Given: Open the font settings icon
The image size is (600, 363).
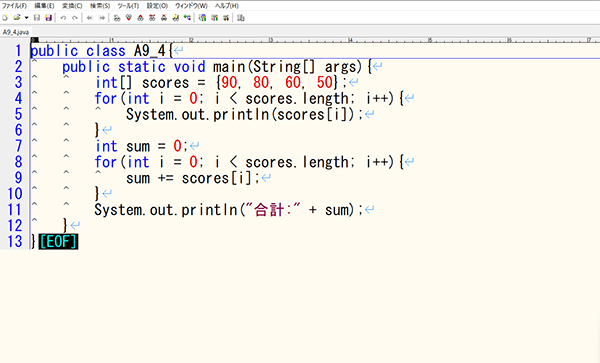Looking at the screenshot, I should 226,18.
